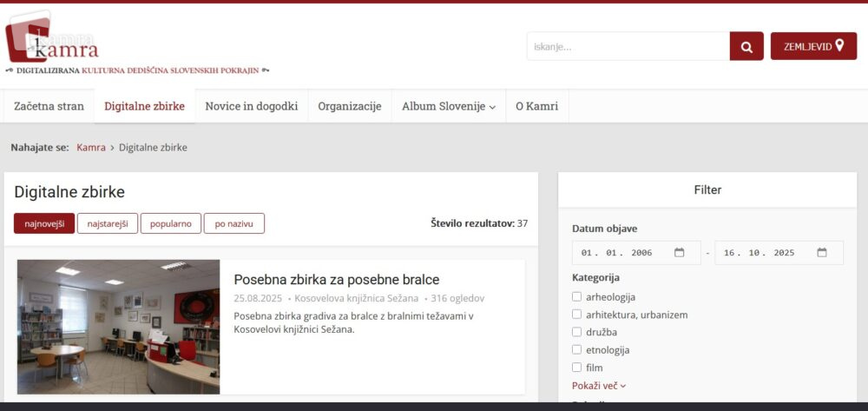Screen dimensions: 868x411
Task: Expand the Album Slovenije dropdown menu
Action: (448, 107)
